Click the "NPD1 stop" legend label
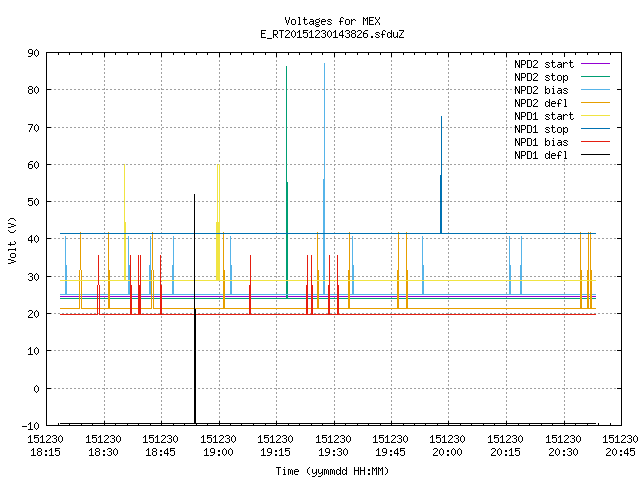This screenshot has width=640, height=480. pos(541,129)
